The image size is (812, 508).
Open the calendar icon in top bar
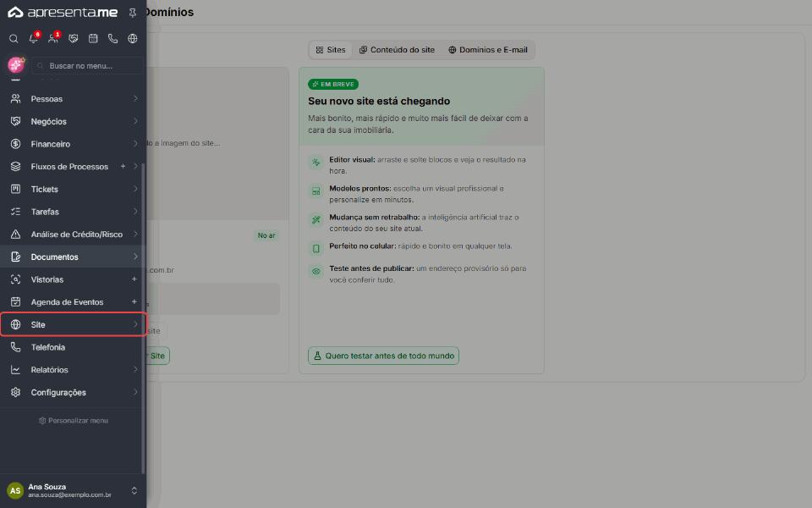[x=93, y=38]
